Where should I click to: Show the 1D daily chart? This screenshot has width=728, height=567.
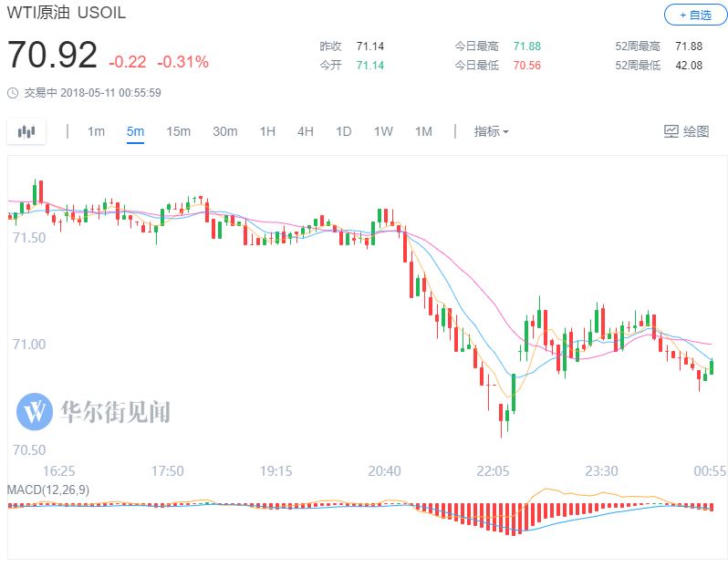coord(343,132)
